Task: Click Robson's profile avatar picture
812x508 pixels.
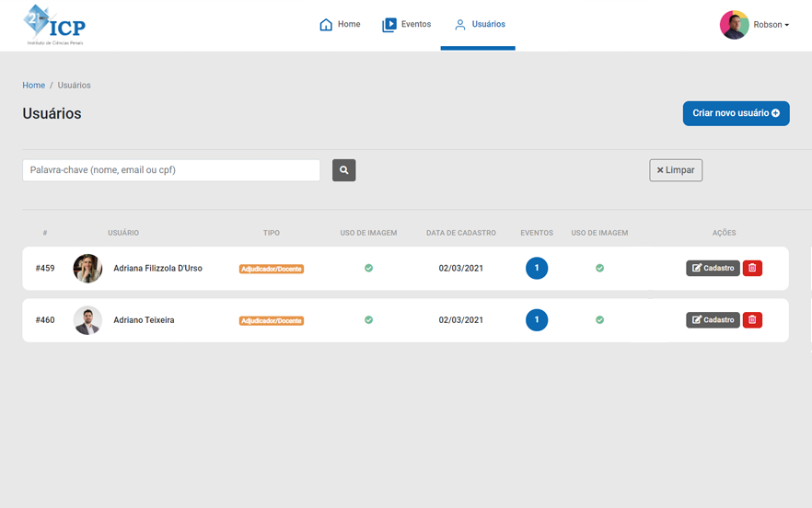Action: [x=734, y=25]
